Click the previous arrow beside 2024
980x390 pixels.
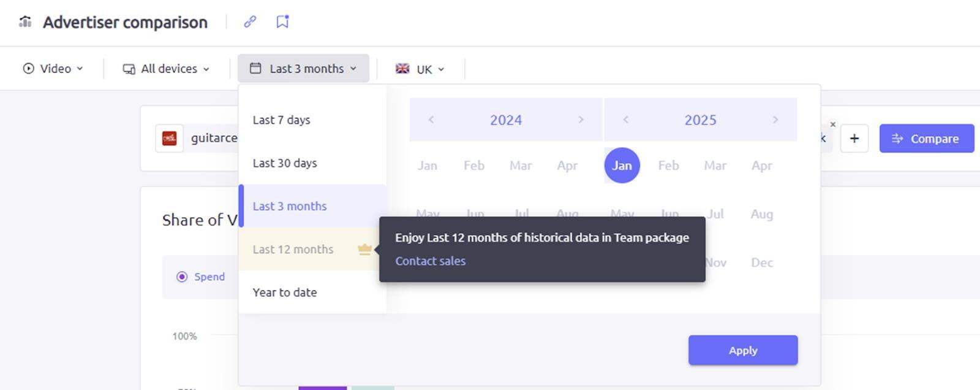[x=431, y=120]
